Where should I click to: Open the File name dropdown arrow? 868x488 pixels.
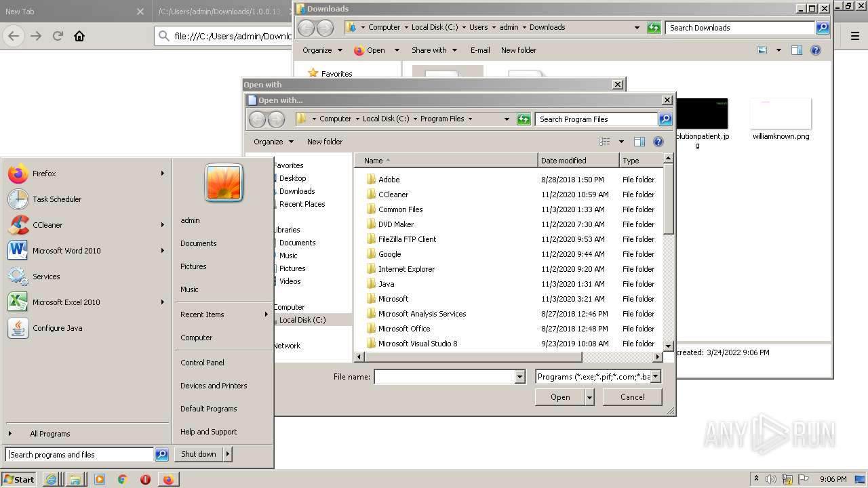click(x=520, y=377)
